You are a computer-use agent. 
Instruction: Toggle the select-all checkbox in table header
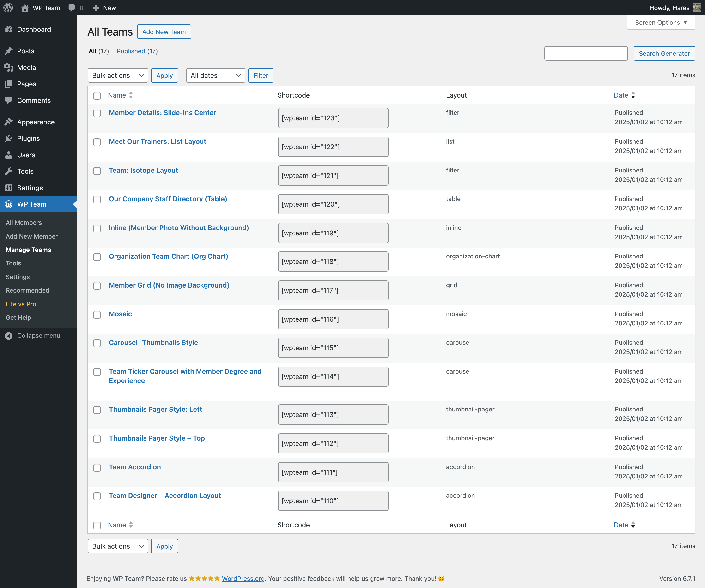pyautogui.click(x=97, y=96)
